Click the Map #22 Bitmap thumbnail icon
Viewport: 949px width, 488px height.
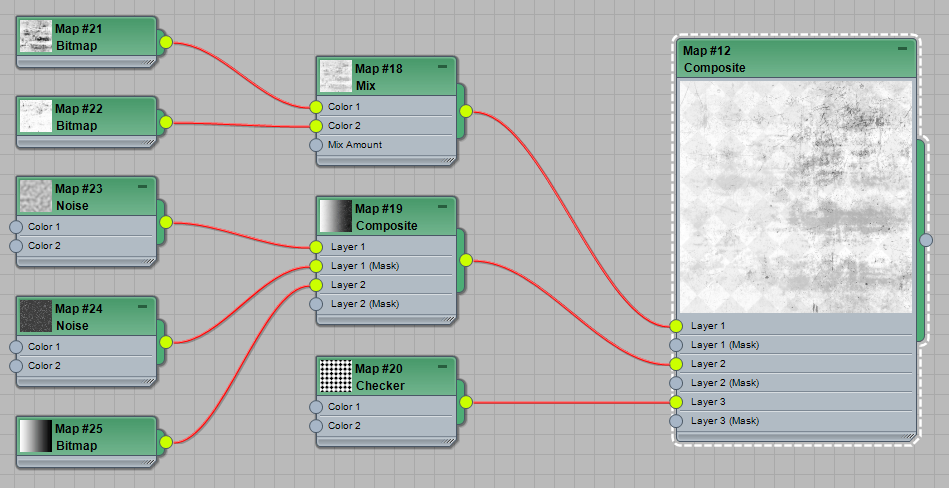pos(36,117)
